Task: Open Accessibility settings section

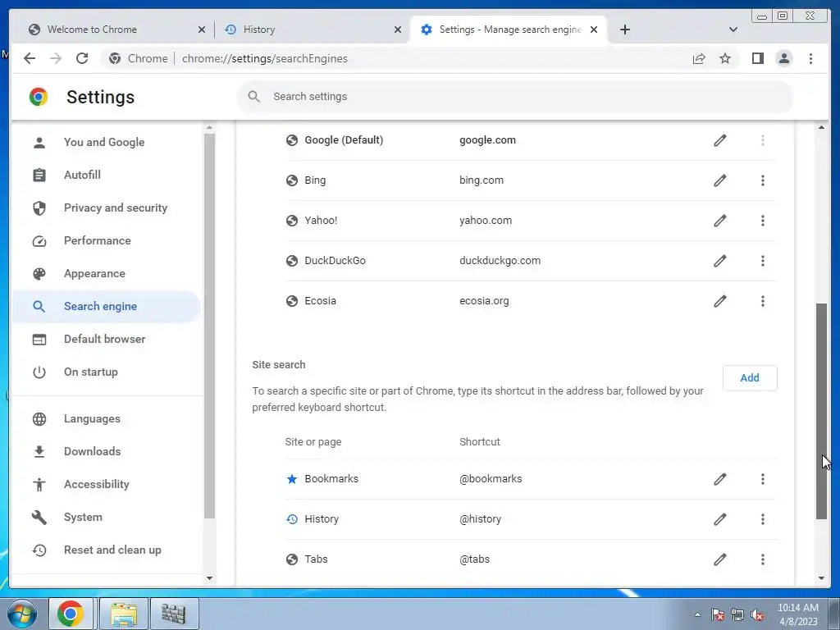Action: pos(106,484)
